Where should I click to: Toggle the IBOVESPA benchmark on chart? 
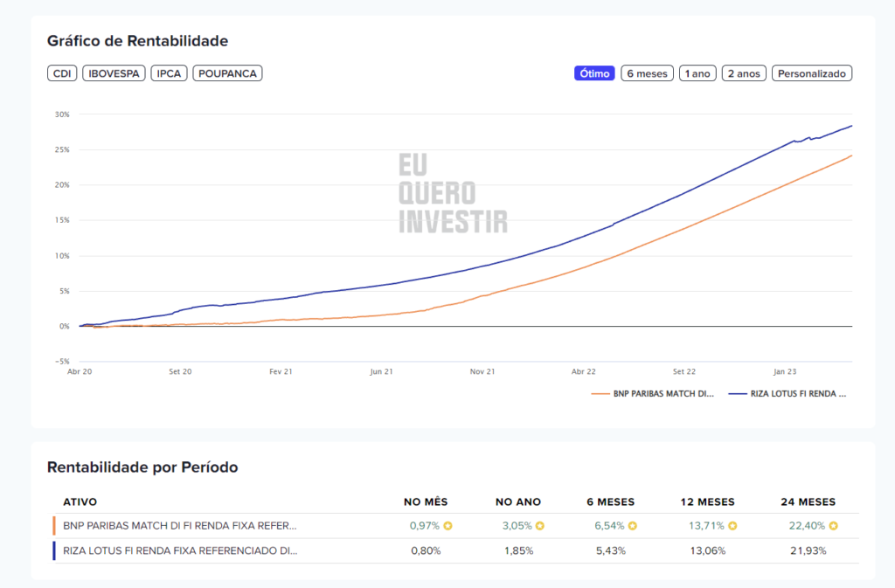tap(114, 73)
